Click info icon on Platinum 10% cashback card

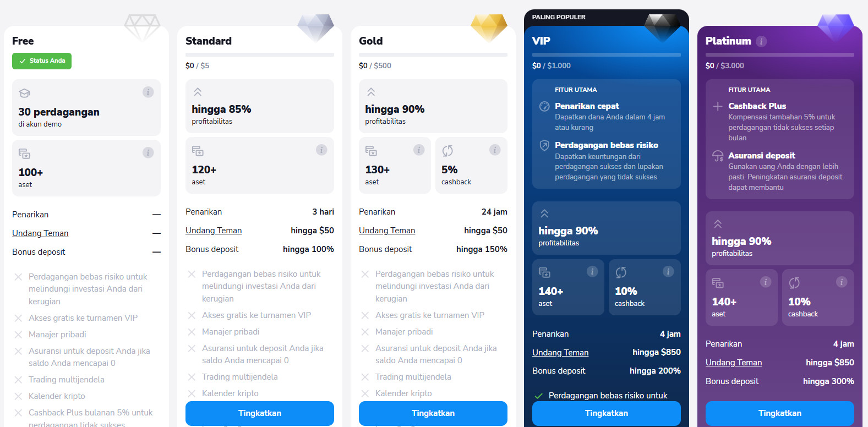pos(842,282)
